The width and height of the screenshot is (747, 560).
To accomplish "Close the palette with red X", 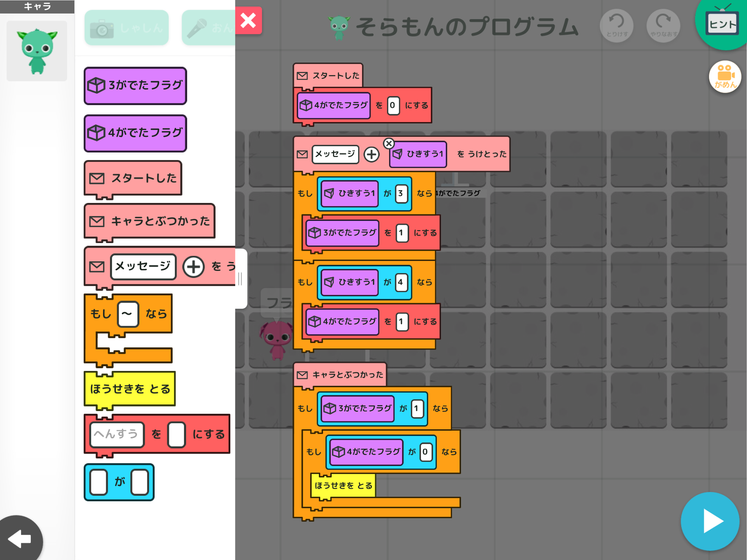I will pyautogui.click(x=248, y=21).
